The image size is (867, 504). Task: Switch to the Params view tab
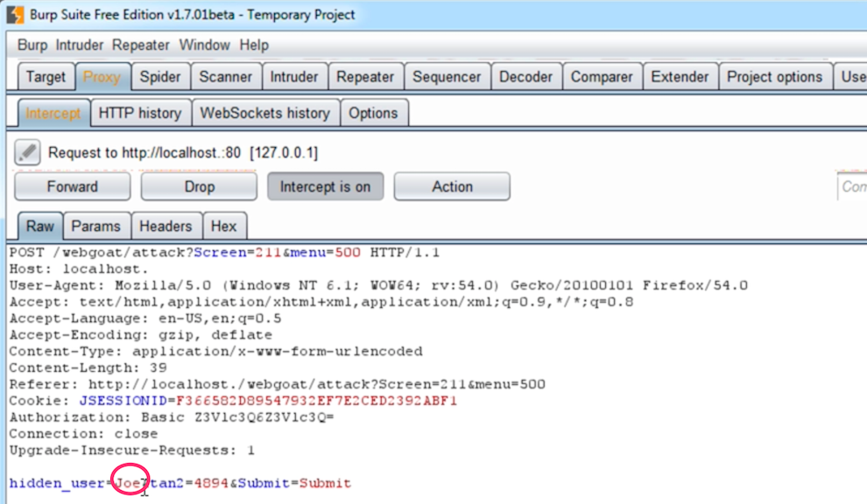coord(95,227)
